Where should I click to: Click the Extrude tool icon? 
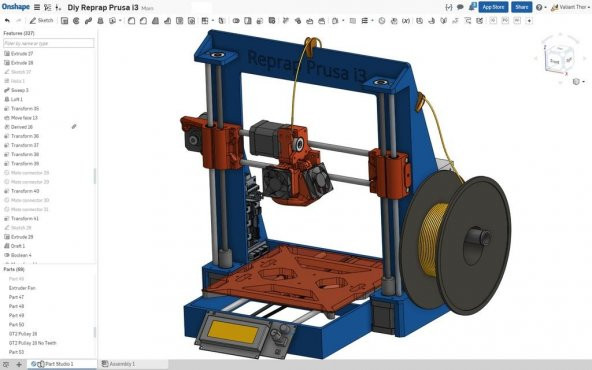65,21
